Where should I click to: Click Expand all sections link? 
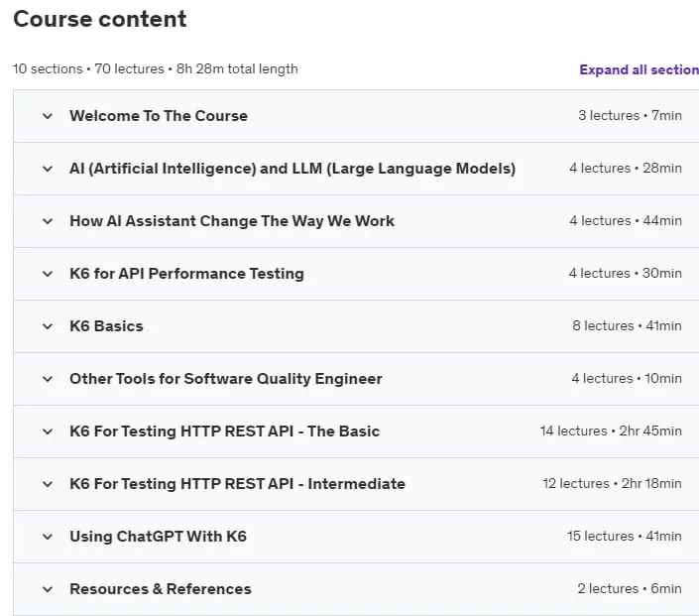(639, 70)
